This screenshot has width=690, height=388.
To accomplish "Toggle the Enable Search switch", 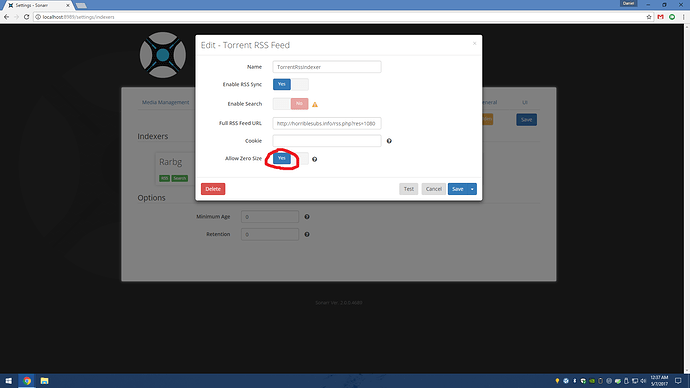I will click(x=290, y=104).
